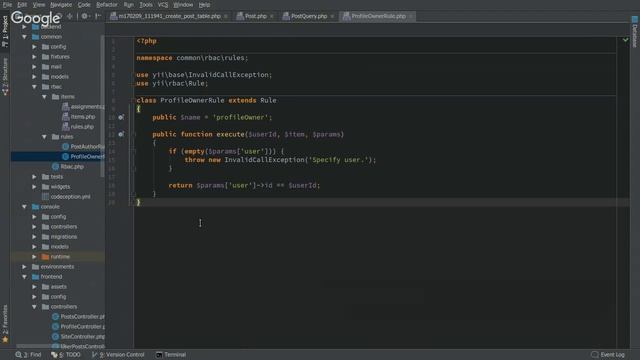Close the Post.php tab
640x360 pixels.
click(272, 16)
